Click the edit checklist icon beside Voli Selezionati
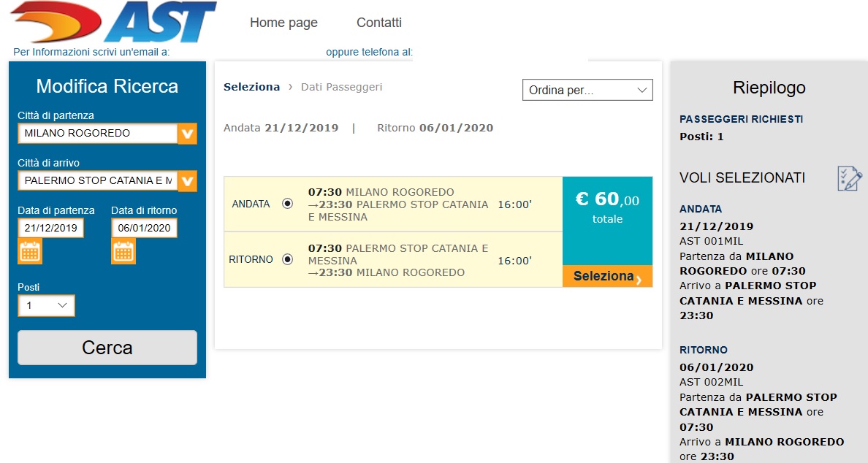The image size is (868, 463). pyautogui.click(x=849, y=179)
